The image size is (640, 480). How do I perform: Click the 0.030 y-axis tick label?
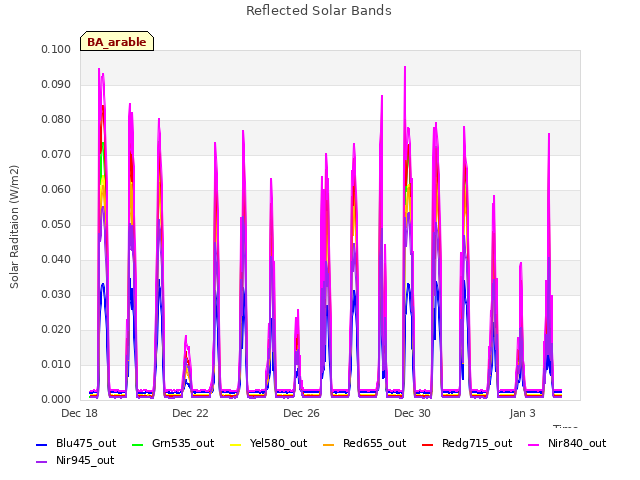click(56, 295)
